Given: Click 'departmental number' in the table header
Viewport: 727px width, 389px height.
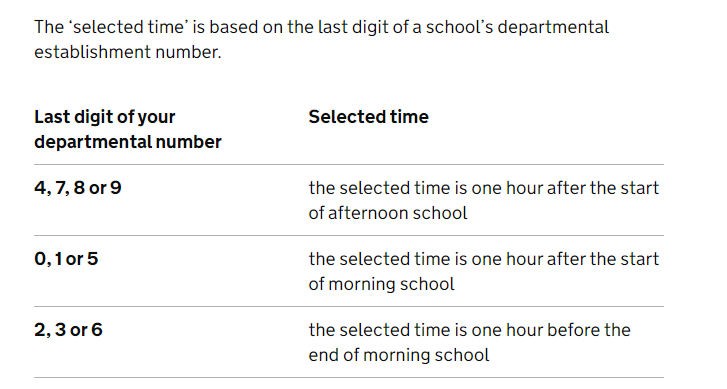Looking at the screenshot, I should point(128,142).
